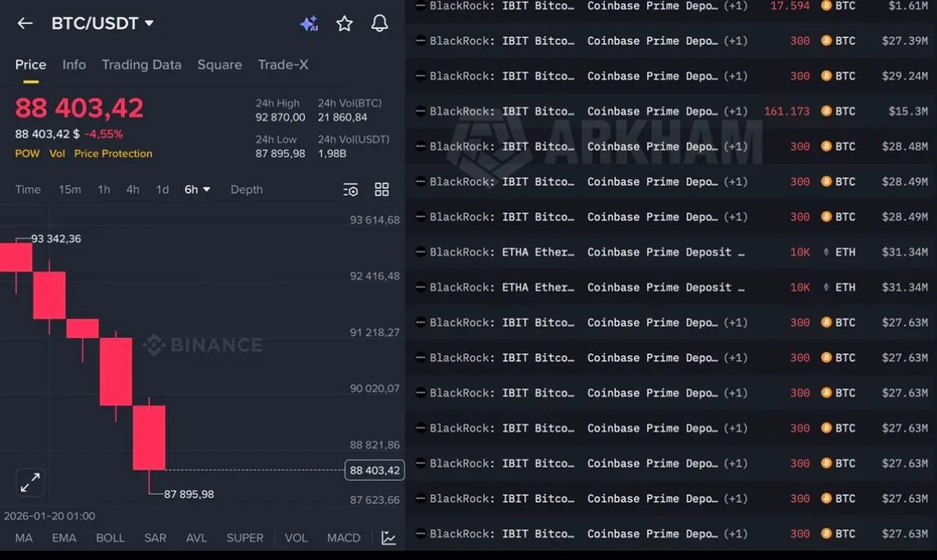Tap the POW tag
This screenshot has width=937, height=560.
click(x=27, y=153)
